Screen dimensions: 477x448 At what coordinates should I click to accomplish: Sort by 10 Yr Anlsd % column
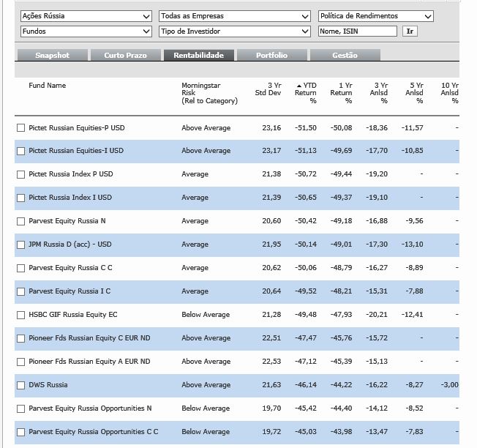[x=450, y=93]
